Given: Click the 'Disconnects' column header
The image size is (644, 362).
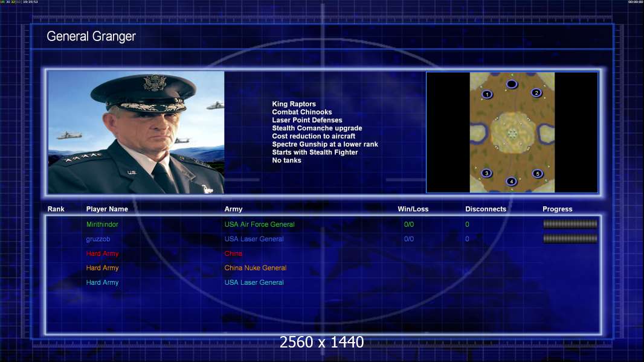Looking at the screenshot, I should click(x=486, y=209).
